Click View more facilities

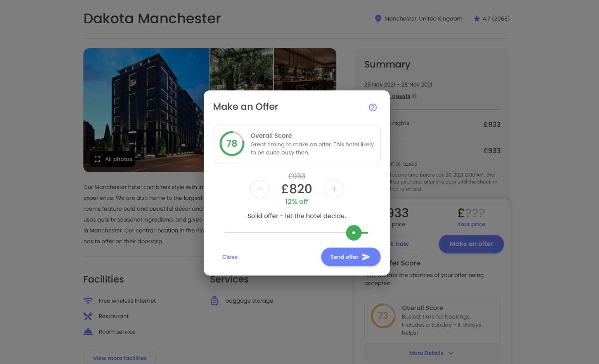click(120, 358)
